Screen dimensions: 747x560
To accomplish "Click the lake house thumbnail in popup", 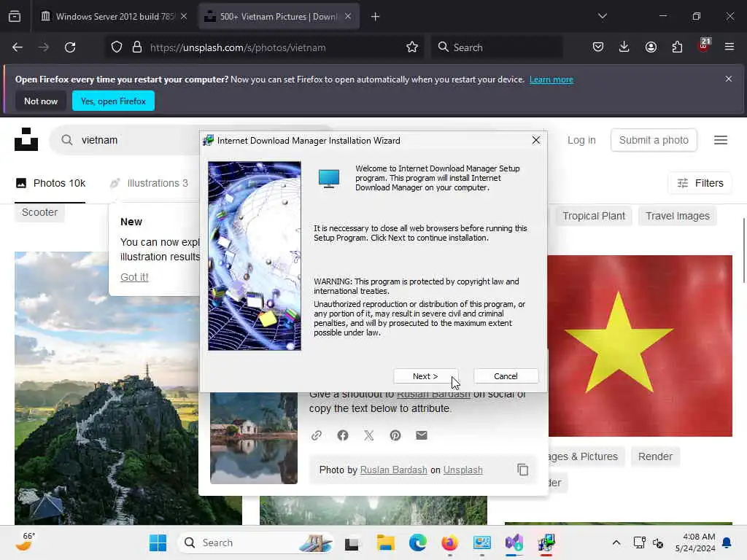I will click(x=254, y=438).
